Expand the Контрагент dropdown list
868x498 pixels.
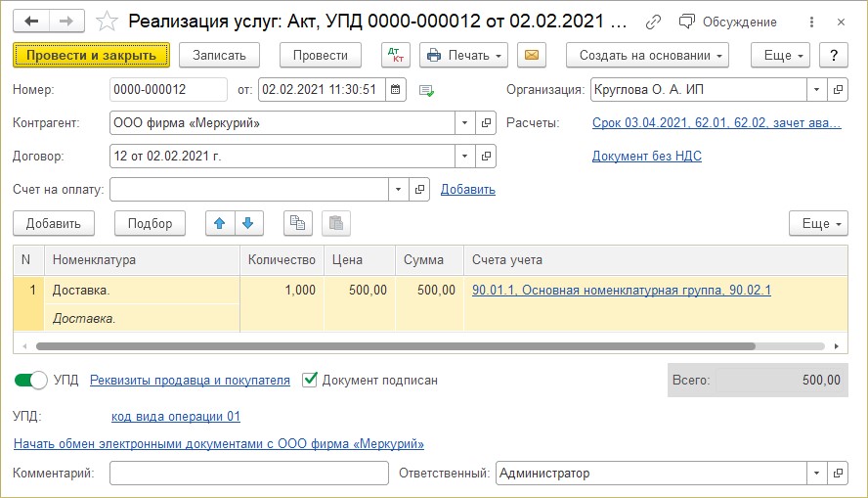tap(464, 123)
